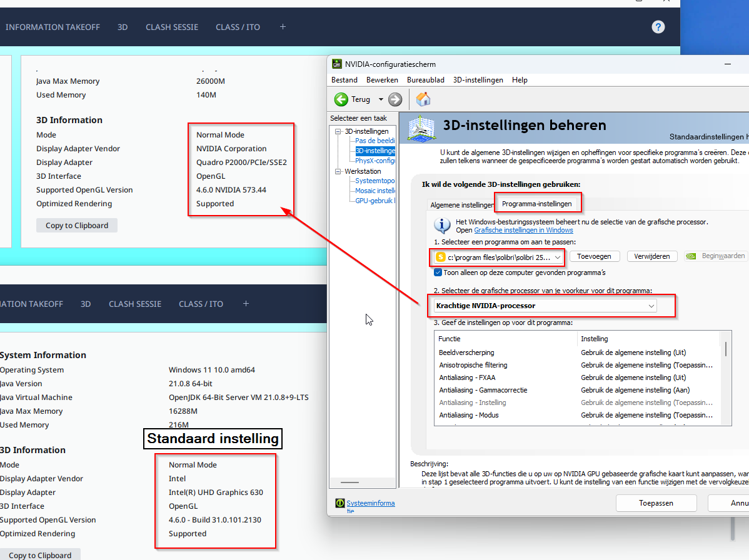Viewport: 749px width, 560px height.
Task: Click the Toevoegen button
Action: pos(594,256)
